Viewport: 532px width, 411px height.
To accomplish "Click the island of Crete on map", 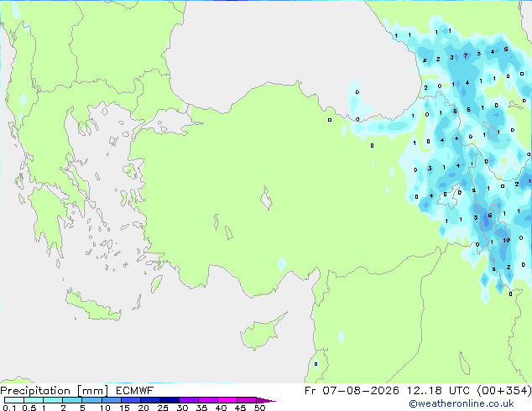I will [93, 307].
